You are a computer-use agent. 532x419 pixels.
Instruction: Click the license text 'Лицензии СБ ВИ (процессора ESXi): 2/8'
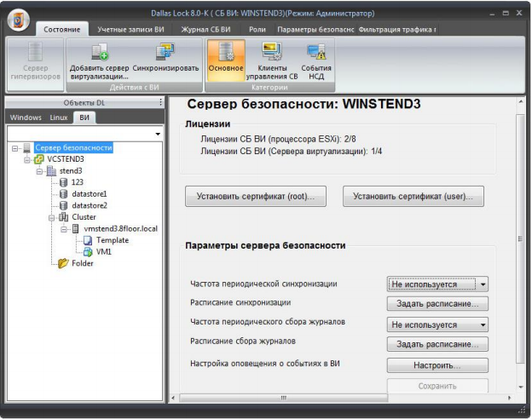coord(278,139)
